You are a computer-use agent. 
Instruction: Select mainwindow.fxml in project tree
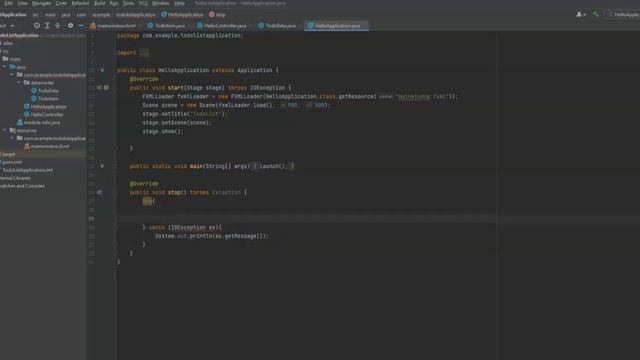[47, 146]
